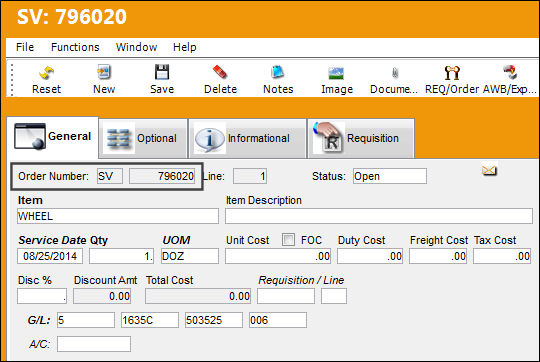Image resolution: width=540 pixels, height=362 pixels.
Task: Click the 'Status:' label
Action: tap(329, 176)
